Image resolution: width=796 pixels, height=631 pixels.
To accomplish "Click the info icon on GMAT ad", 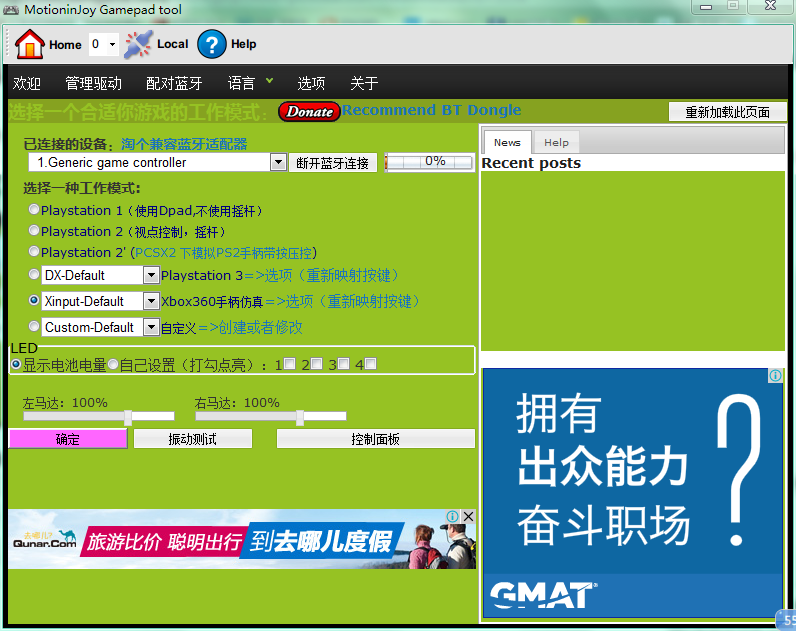I will (x=775, y=376).
